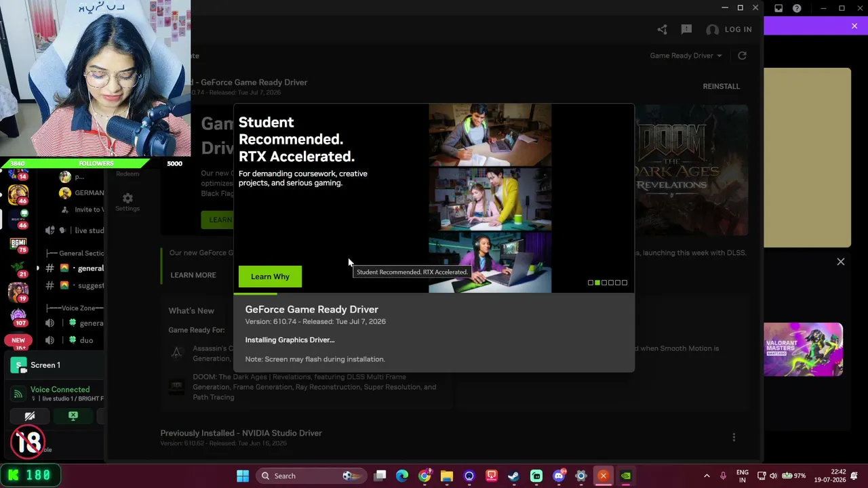Select the GERMAN voice participant
Screen dimensions: 868x488
[81, 192]
